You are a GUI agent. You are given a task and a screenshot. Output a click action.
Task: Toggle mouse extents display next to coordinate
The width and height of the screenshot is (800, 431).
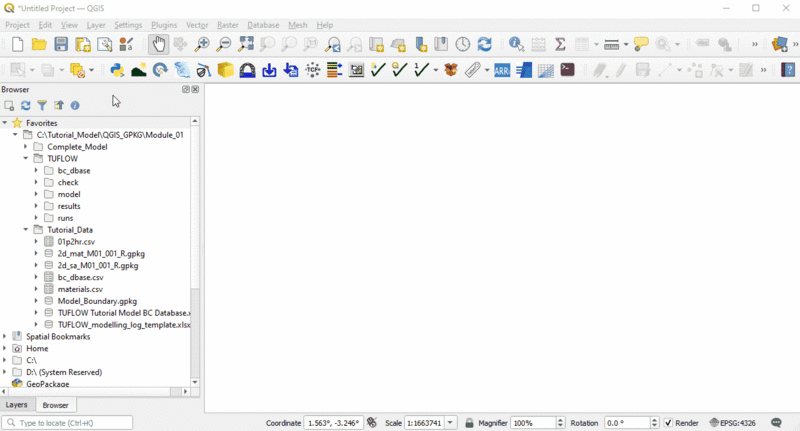372,423
